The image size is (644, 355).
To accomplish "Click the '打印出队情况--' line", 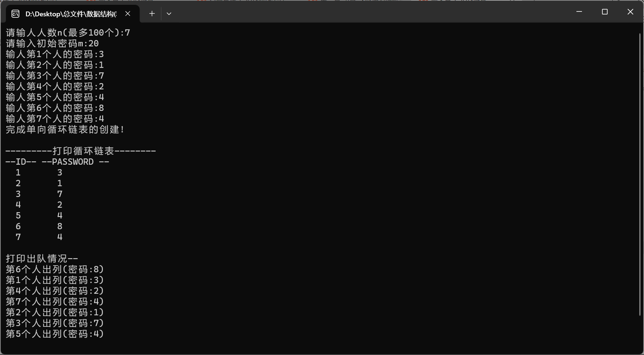I will pyautogui.click(x=42, y=259).
